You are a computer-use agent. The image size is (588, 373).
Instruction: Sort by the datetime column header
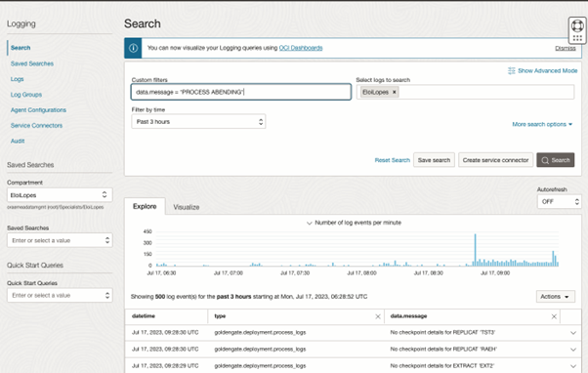(x=144, y=316)
